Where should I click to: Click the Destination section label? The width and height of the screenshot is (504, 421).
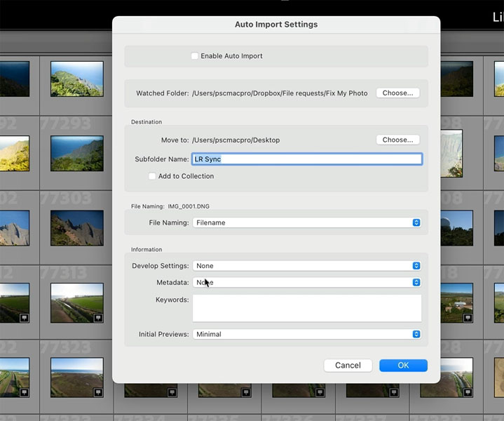[147, 122]
